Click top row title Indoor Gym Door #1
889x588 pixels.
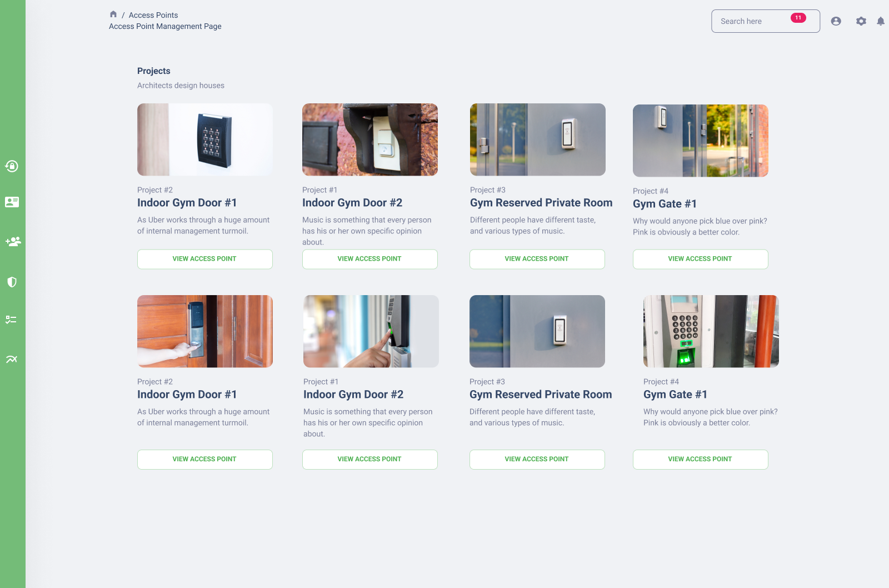[187, 203]
